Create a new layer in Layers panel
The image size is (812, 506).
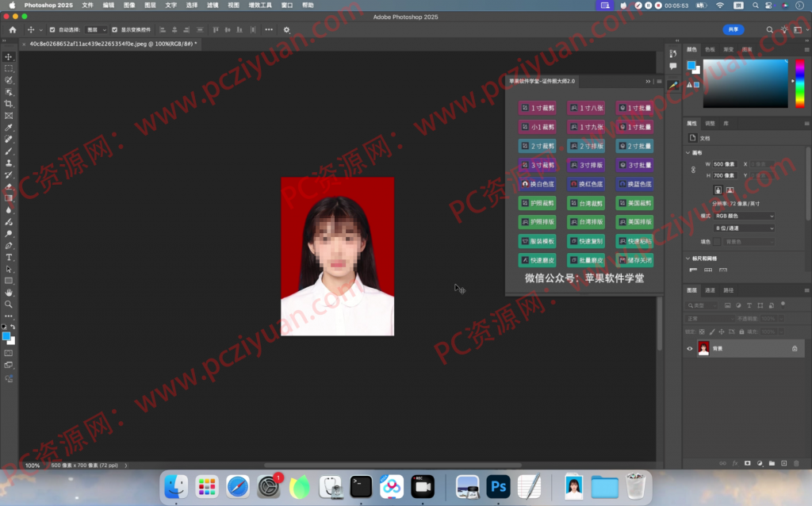[784, 463]
